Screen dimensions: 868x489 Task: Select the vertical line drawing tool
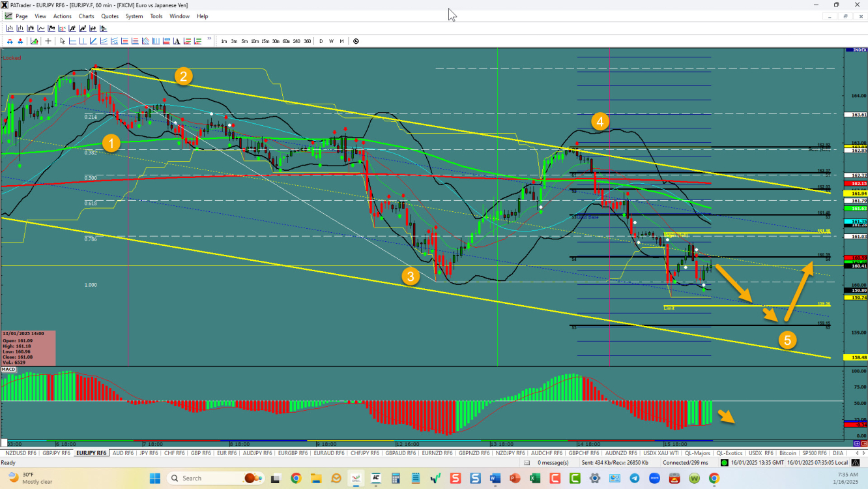point(83,41)
